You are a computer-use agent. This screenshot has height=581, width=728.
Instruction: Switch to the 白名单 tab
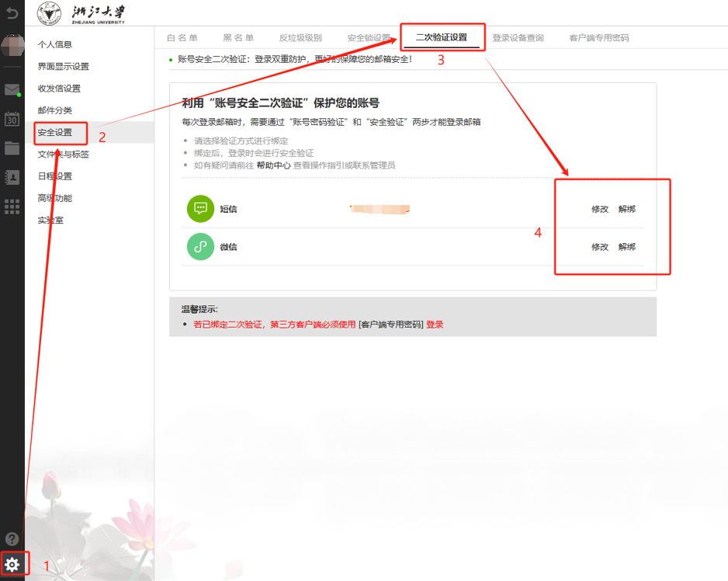(182, 37)
